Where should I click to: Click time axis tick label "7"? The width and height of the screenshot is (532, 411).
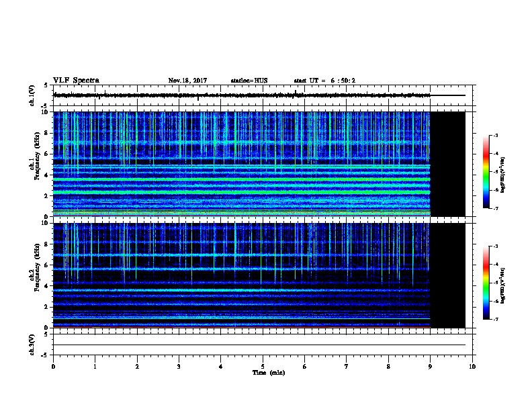pos(347,367)
